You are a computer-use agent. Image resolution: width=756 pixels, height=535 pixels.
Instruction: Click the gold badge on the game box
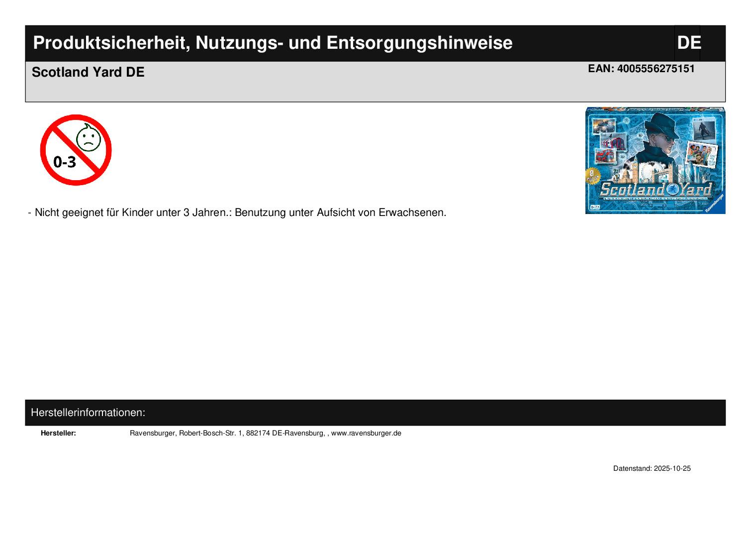593,176
